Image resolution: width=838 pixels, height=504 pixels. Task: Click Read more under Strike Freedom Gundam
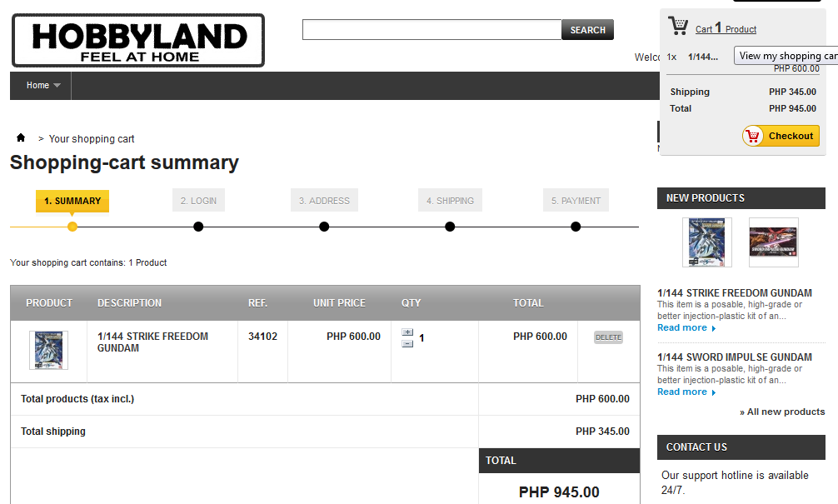click(x=686, y=327)
